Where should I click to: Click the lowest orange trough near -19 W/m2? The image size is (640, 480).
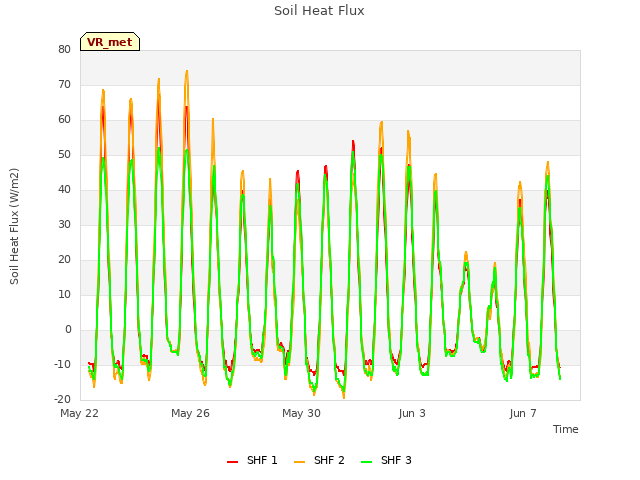pyautogui.click(x=344, y=397)
